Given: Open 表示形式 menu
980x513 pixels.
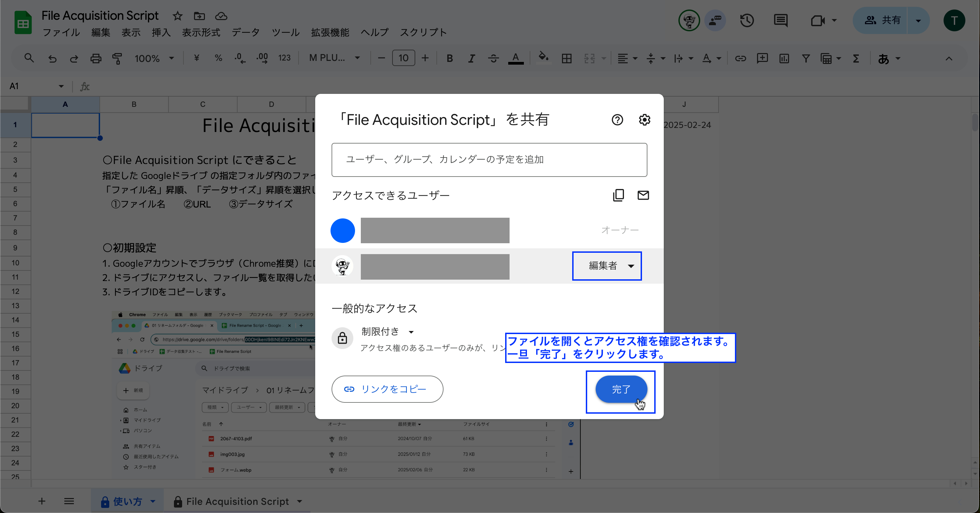Looking at the screenshot, I should point(201,33).
